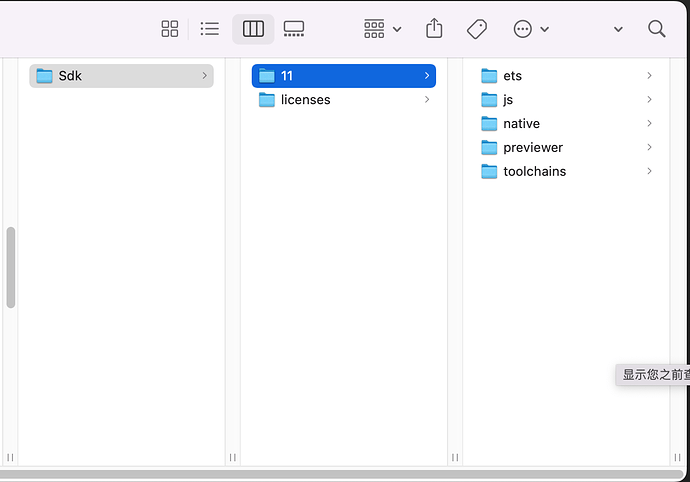The height and width of the screenshot is (482, 690).
Task: Switch Finder to list view
Action: 209,29
